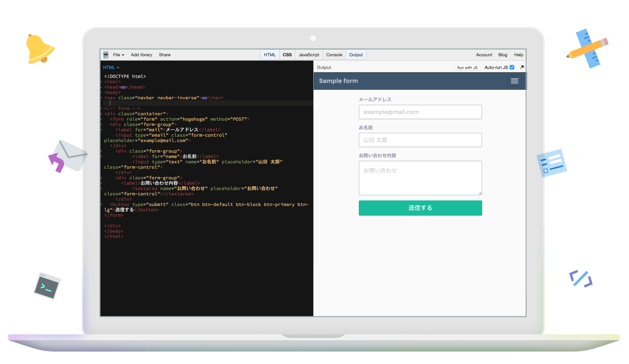This screenshot has height=364, width=629.
Task: Click the closing </form> tag line
Action: click(114, 216)
